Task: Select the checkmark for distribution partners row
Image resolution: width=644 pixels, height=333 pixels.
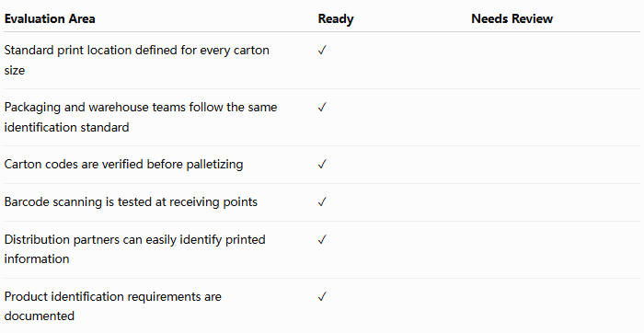Action: coord(322,239)
